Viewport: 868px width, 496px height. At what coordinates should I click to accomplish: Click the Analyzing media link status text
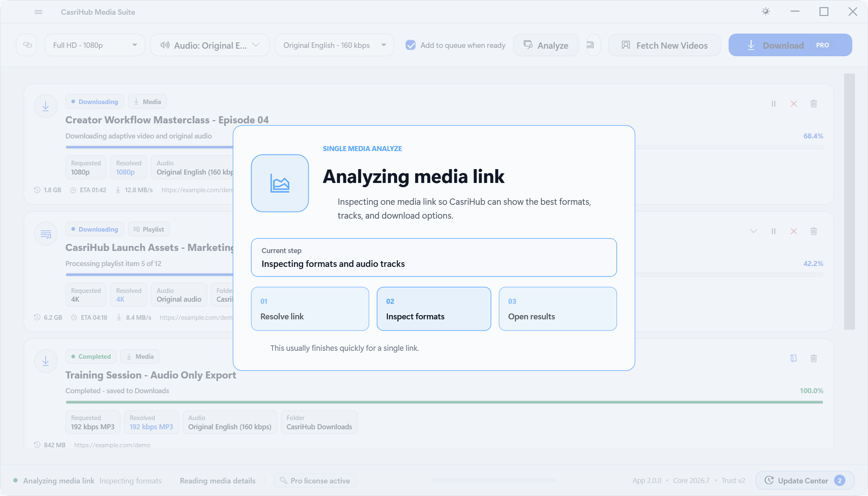point(59,480)
